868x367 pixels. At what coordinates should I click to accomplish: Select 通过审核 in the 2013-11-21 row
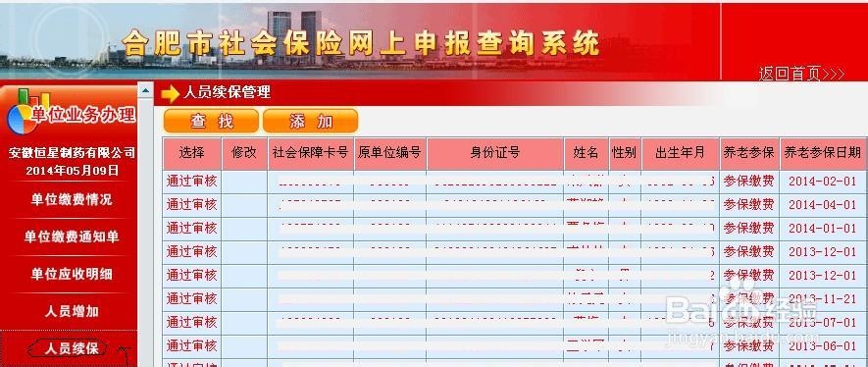[191, 299]
